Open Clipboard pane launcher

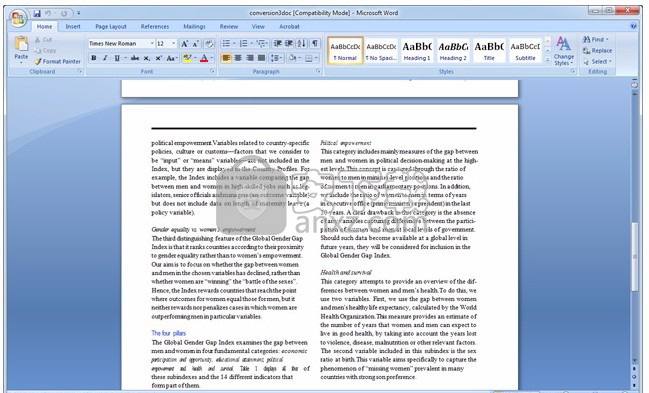tap(79, 72)
